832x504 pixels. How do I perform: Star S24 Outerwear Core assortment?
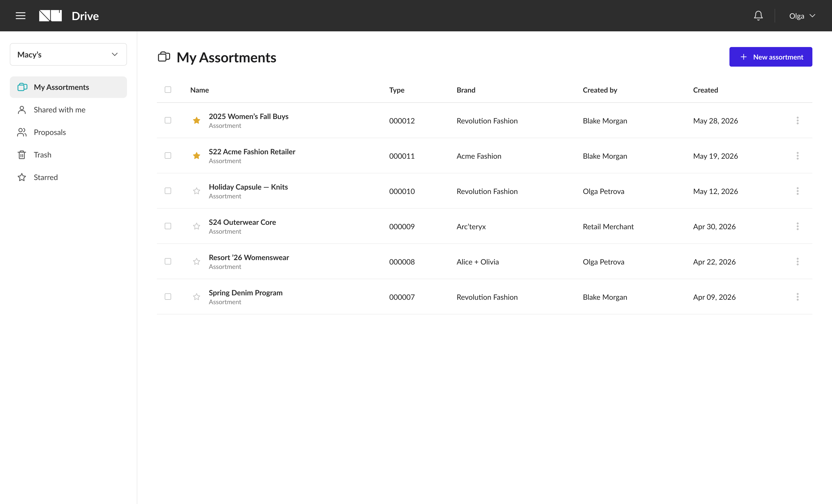[197, 226]
